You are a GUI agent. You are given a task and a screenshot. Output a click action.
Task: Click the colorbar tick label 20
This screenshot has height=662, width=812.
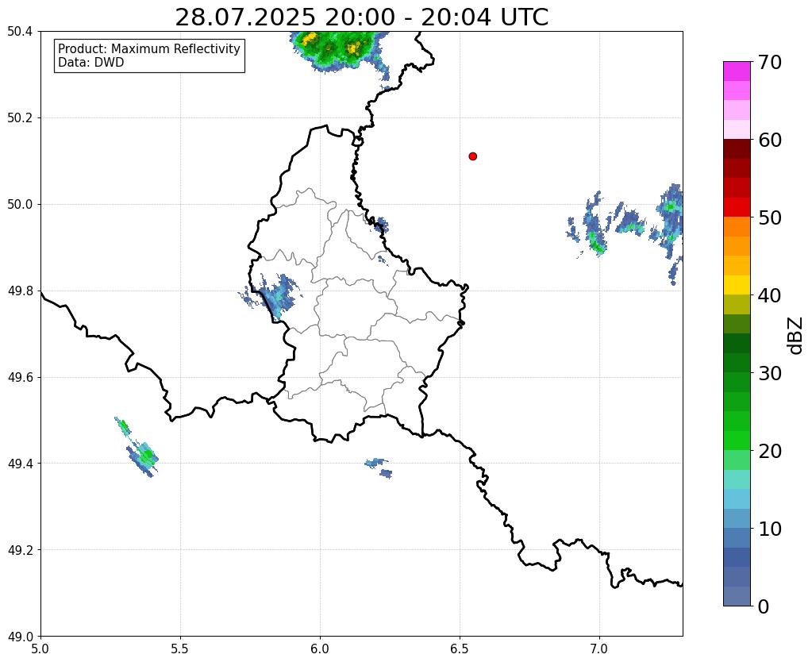click(x=770, y=451)
